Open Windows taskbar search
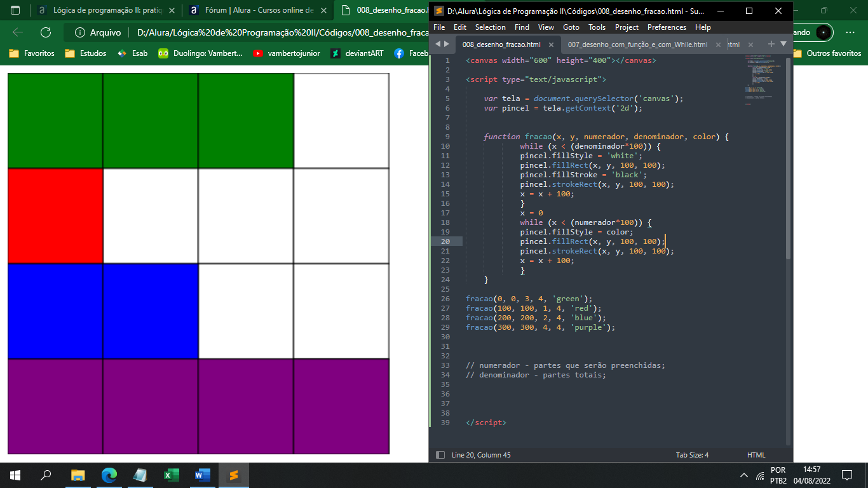 (46, 475)
